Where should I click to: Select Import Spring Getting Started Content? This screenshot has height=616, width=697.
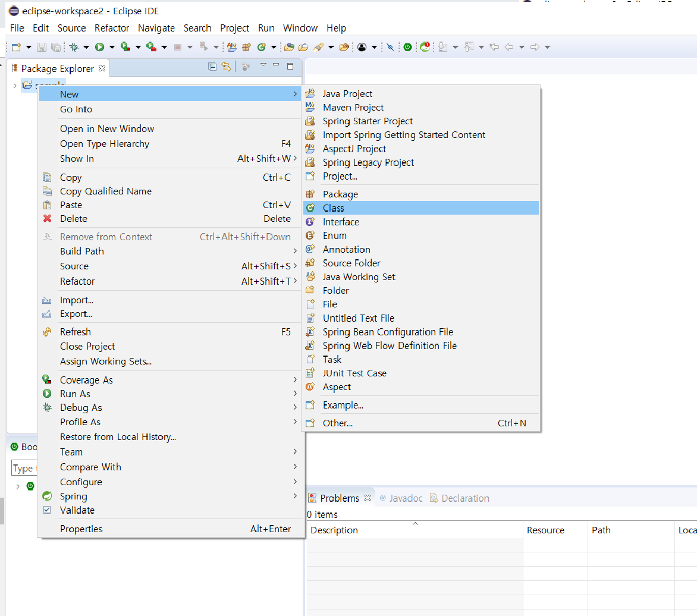[x=421, y=135]
